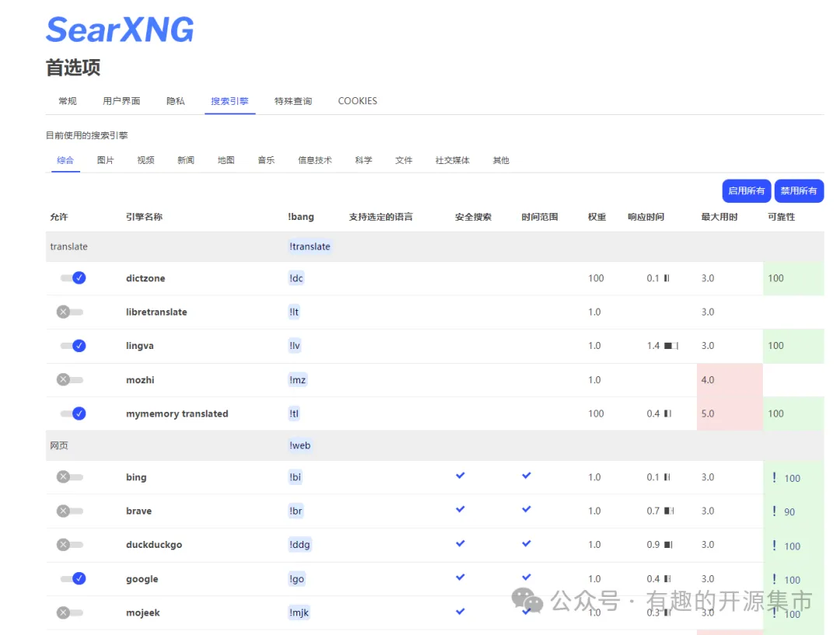Select the 搜索引擎 preferences tab
The height and width of the screenshot is (635, 840).
point(229,101)
